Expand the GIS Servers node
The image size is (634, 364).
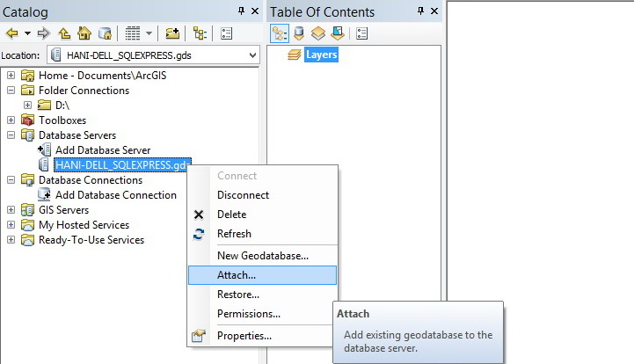tap(11, 210)
